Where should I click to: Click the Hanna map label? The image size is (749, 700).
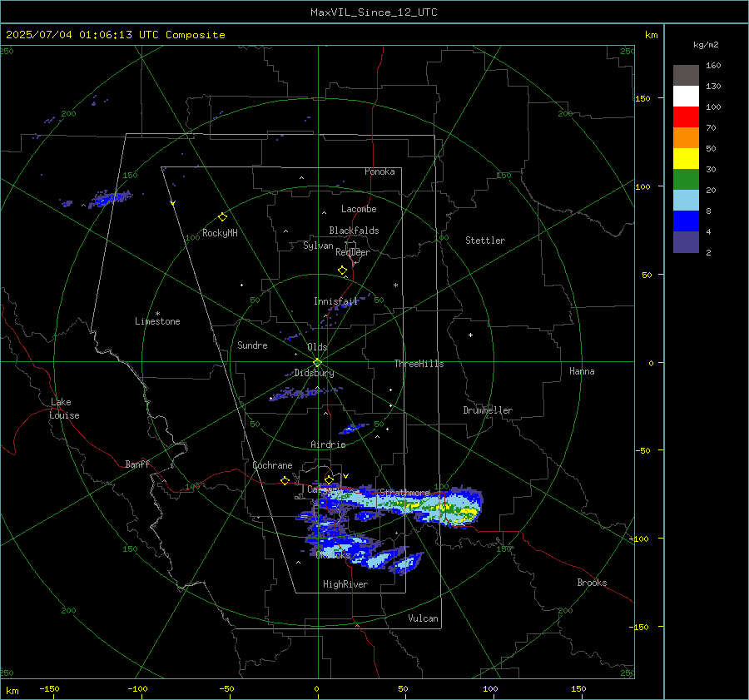[x=582, y=371]
